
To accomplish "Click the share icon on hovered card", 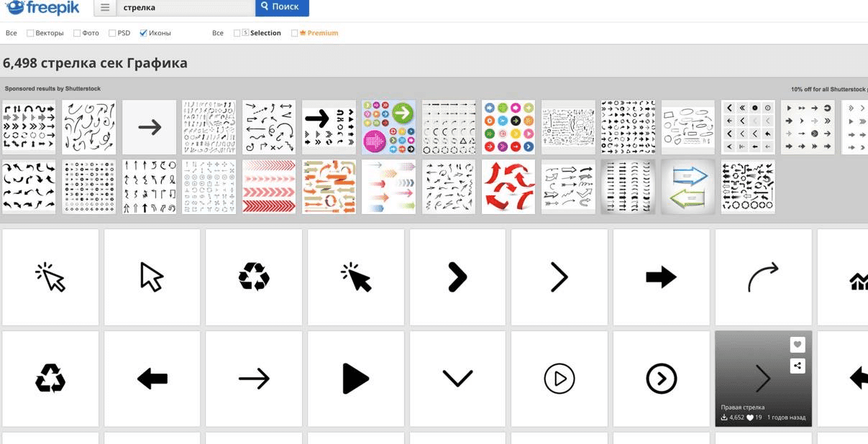I will click(797, 366).
